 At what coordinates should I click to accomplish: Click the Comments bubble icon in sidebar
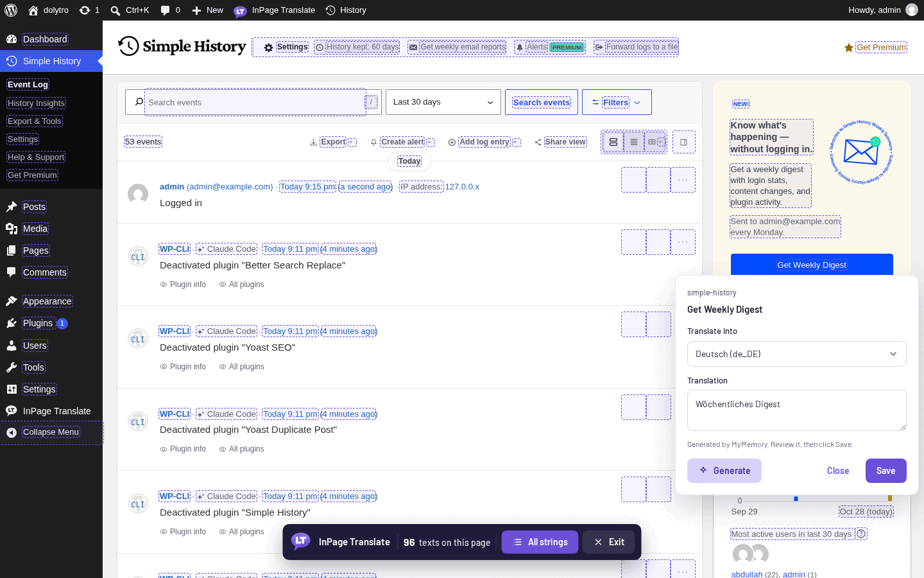pyautogui.click(x=11, y=272)
